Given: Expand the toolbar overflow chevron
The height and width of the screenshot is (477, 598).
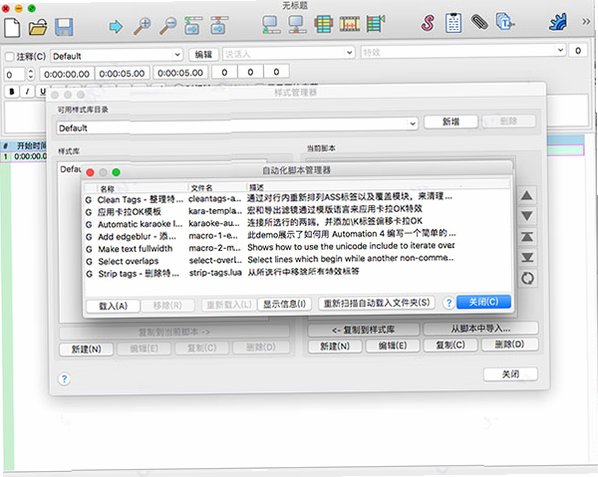Looking at the screenshot, I should coord(586,21).
